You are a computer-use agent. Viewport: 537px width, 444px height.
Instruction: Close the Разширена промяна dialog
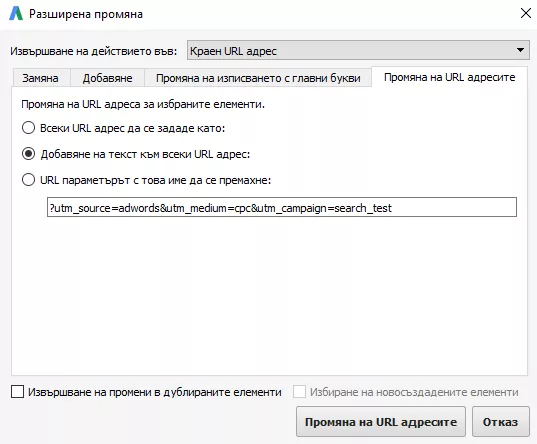pyautogui.click(x=525, y=13)
